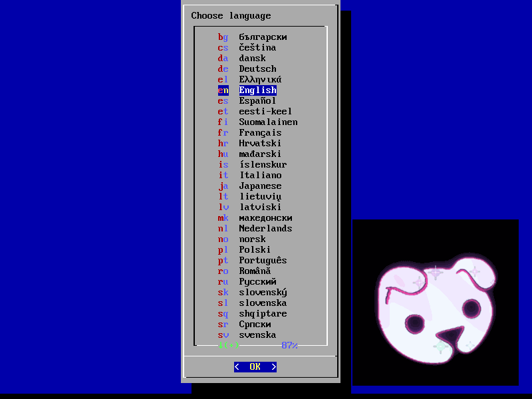532x399 pixels.
Task: Choose Suomalainen (fi) language
Action: pyautogui.click(x=258, y=122)
